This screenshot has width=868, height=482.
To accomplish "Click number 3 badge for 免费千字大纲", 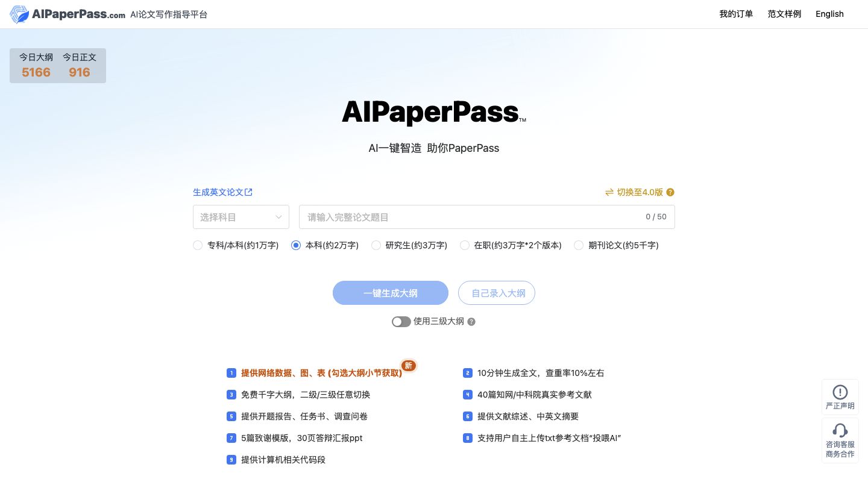I will (x=231, y=395).
